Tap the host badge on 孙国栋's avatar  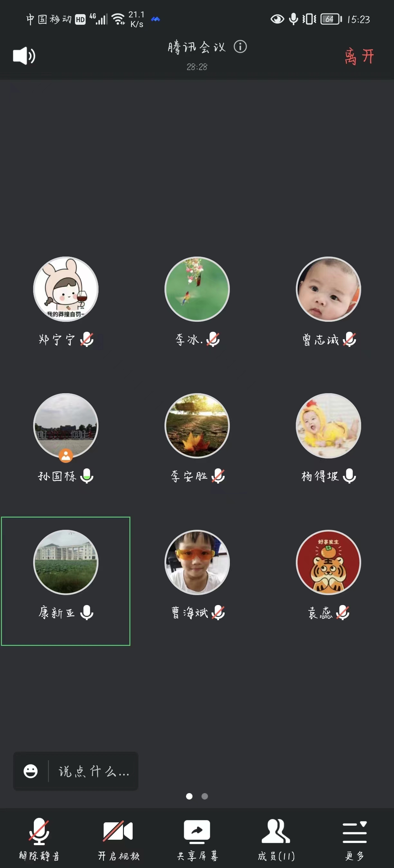(x=66, y=456)
